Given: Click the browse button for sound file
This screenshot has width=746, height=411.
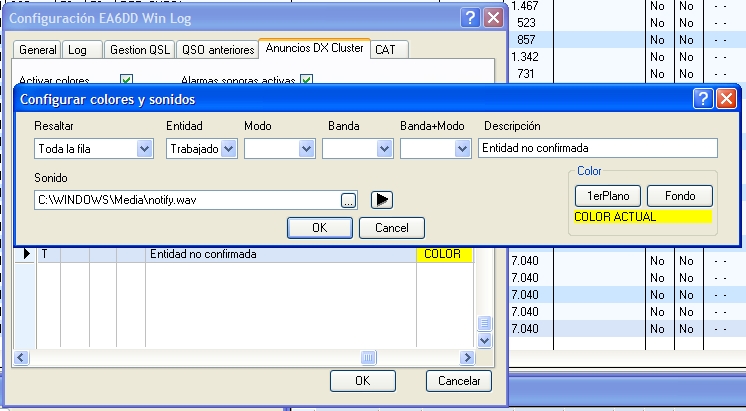Looking at the screenshot, I should tap(348, 200).
